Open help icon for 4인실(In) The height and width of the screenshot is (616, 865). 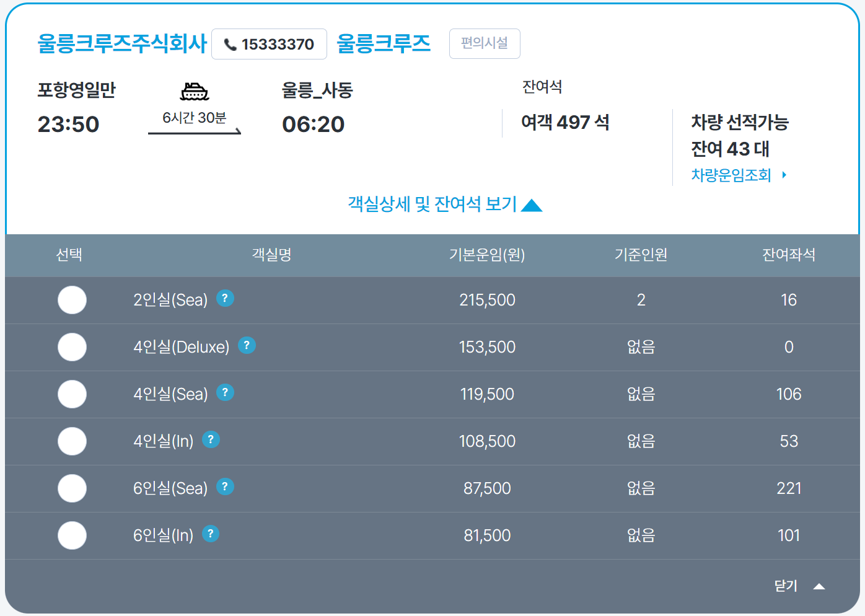coord(211,440)
